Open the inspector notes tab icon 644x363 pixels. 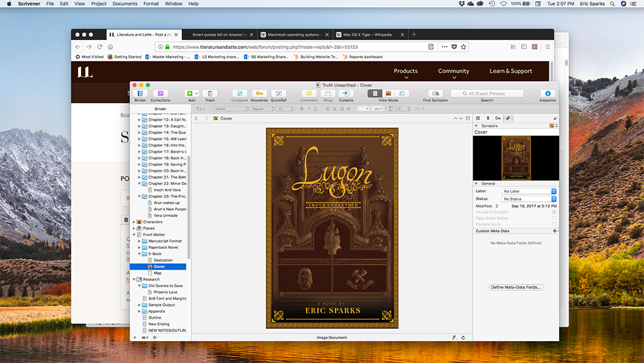[x=478, y=119]
